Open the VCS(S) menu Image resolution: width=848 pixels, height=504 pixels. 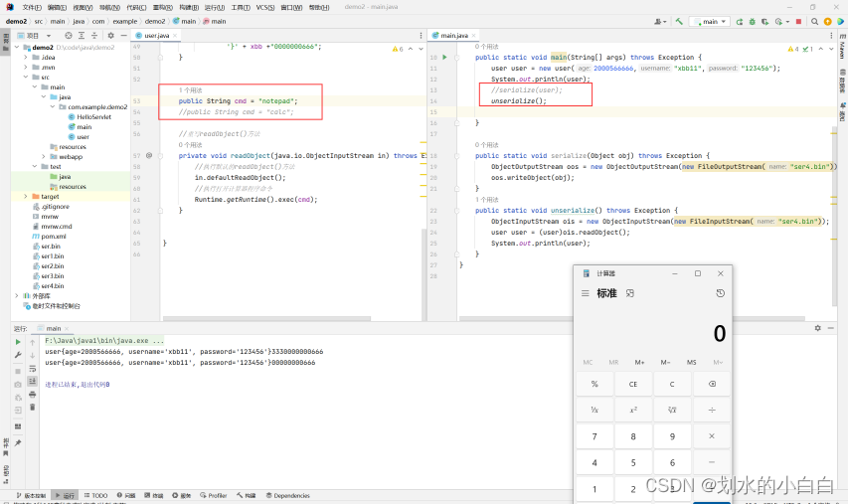[x=265, y=7]
